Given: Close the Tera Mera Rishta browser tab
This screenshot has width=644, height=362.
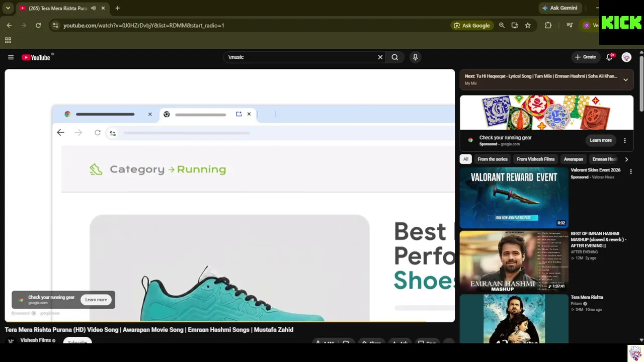Looking at the screenshot, I should pos(103,8).
